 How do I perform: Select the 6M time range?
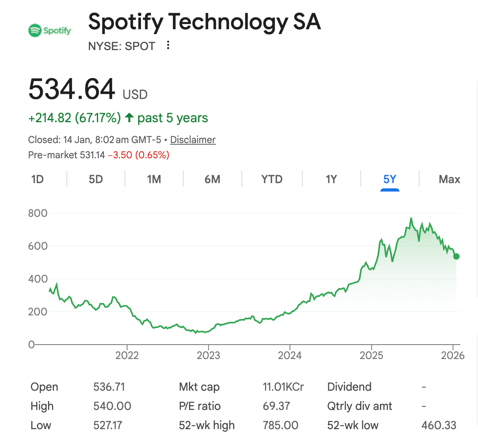[212, 179]
